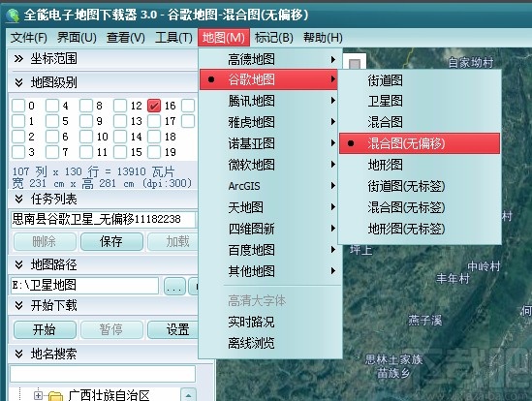
Task: Click the app globe icon in title bar
Action: pyautogui.click(x=13, y=15)
